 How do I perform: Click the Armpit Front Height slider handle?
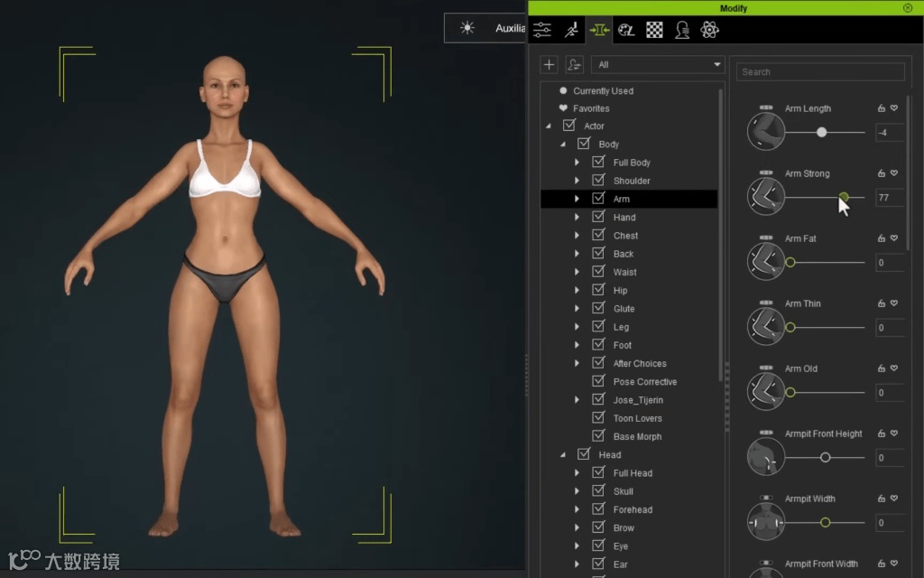click(x=825, y=457)
